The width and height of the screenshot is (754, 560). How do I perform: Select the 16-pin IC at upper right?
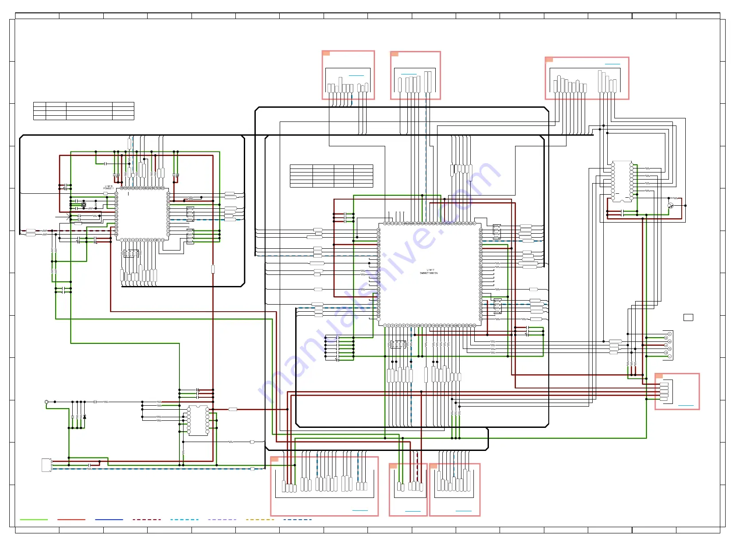622,181
